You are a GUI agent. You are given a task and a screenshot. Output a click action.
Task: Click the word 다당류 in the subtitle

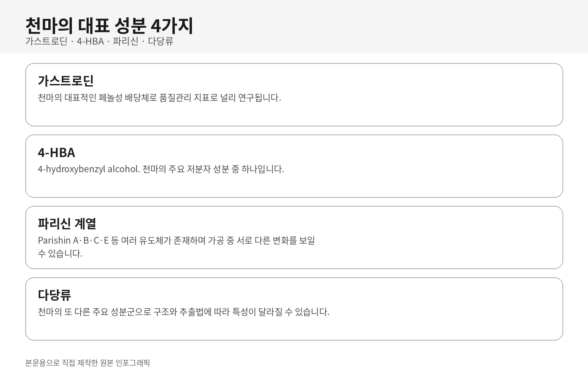160,41
